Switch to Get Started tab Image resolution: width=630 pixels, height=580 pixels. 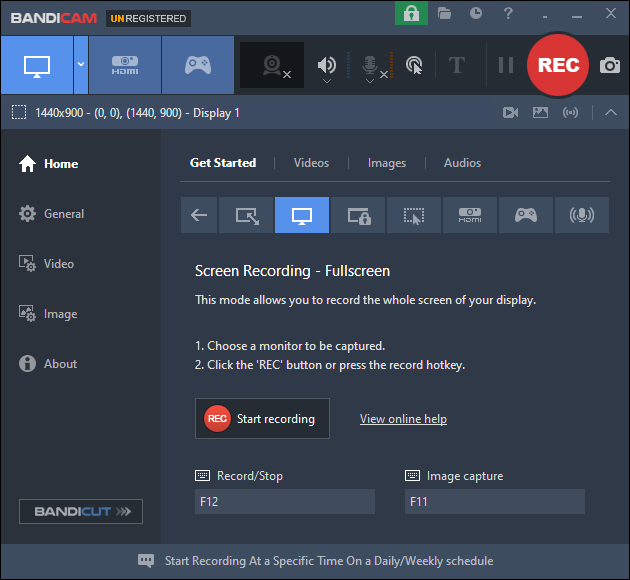coord(223,163)
